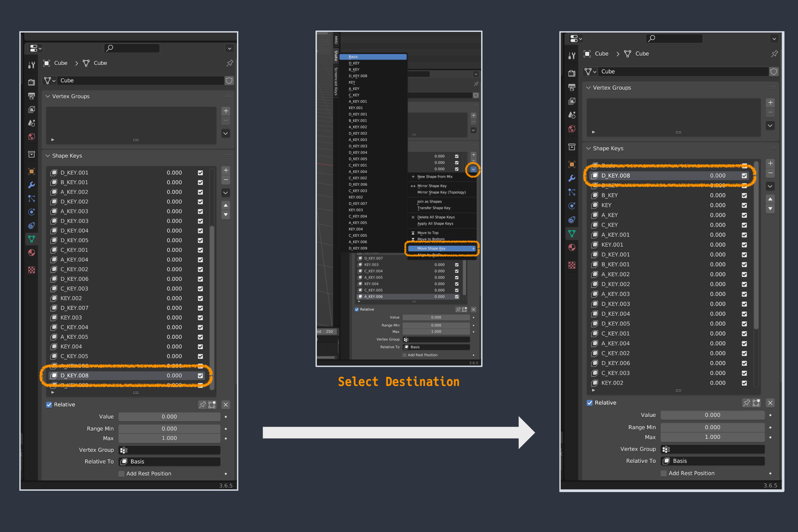Collapse Vertex Groups section in right panel
Image resolution: width=798 pixels, height=532 pixels.
coord(588,87)
